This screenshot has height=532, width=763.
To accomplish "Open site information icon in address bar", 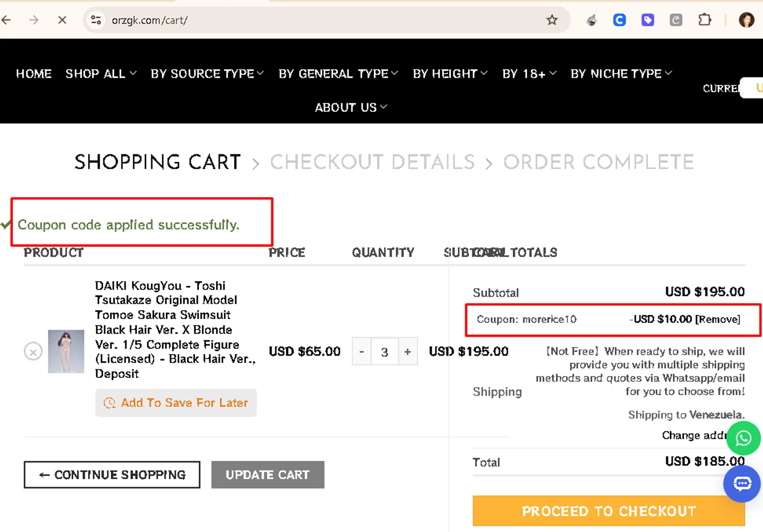I will (96, 20).
